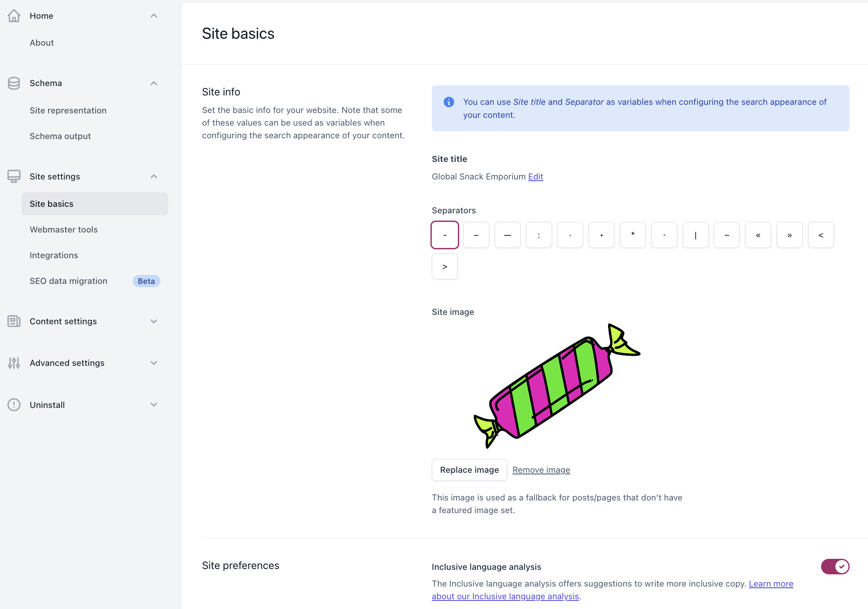Click the Uninstall exclamation circle icon

[x=14, y=405]
